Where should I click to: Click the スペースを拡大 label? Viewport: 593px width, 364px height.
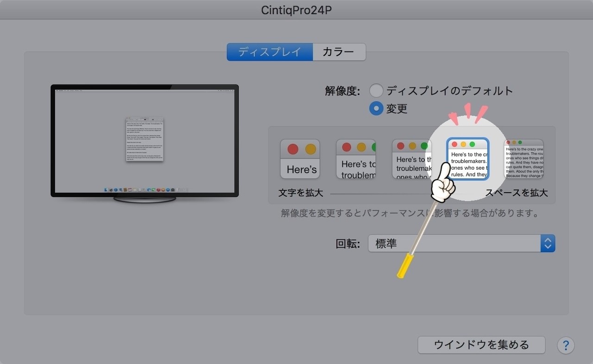516,193
